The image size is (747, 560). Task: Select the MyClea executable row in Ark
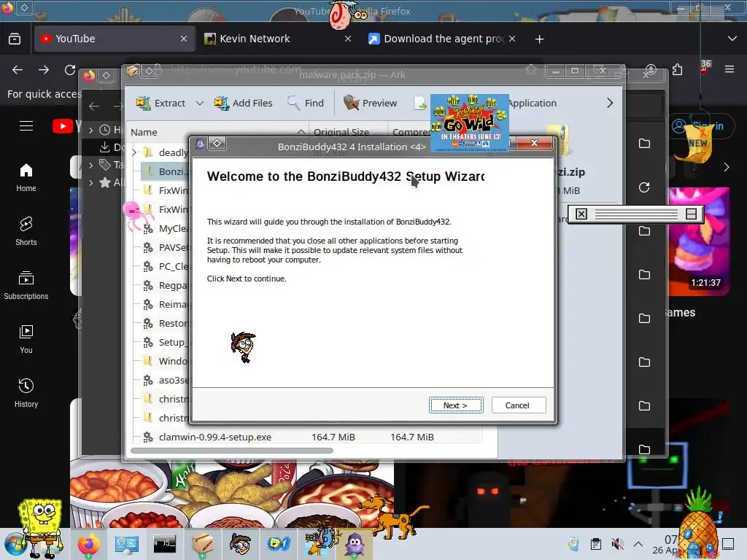coord(166,228)
